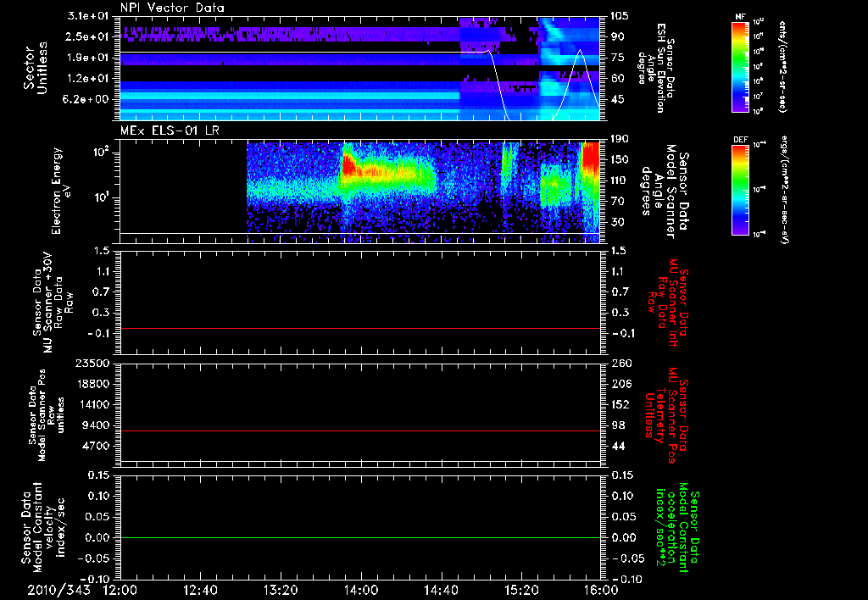Click the "Sector Unitless" axis label
Screen dimensions: 868x600
click(x=36, y=68)
